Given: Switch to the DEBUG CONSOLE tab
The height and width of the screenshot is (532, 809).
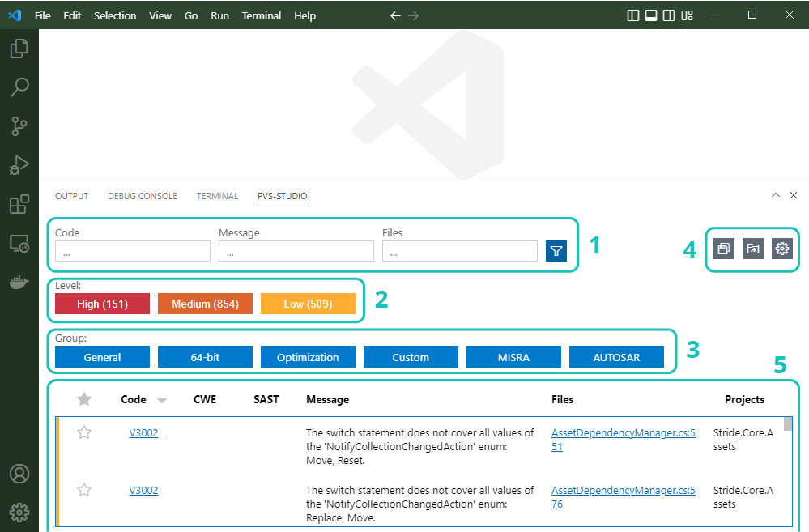Looking at the screenshot, I should click(x=143, y=196).
